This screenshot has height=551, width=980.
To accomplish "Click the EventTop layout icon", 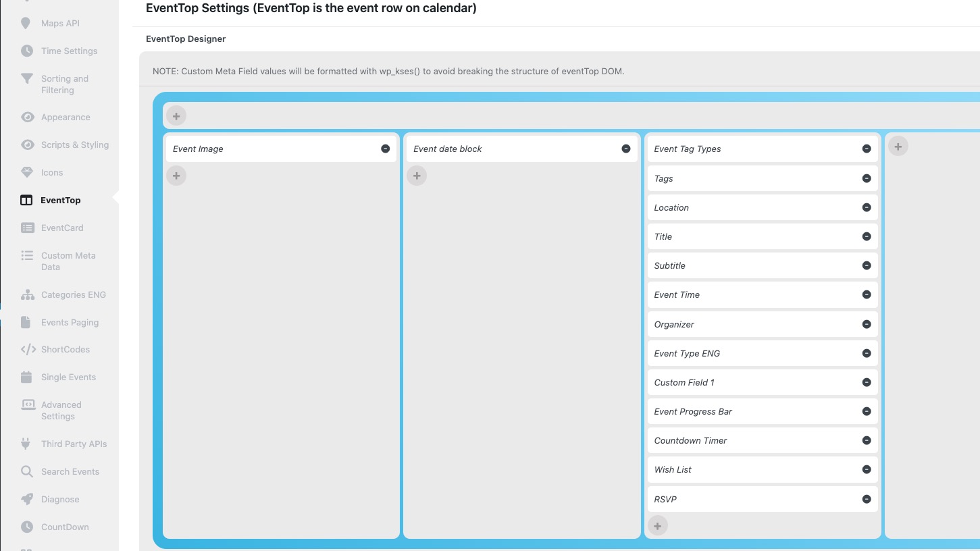I will (x=26, y=201).
